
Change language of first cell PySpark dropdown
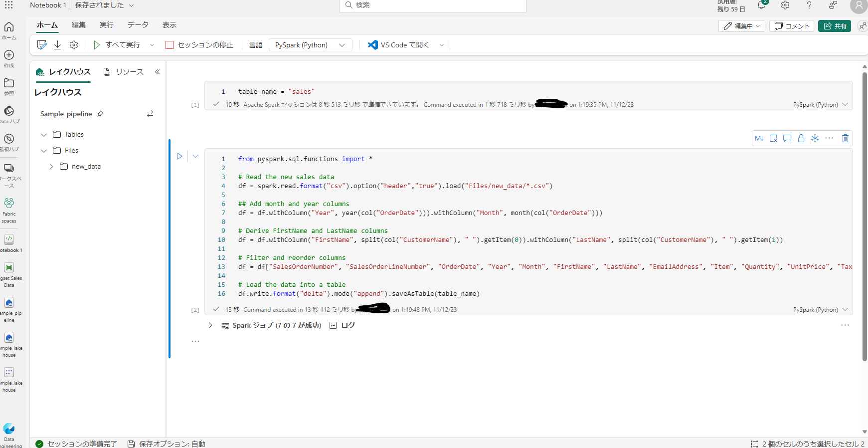point(821,105)
